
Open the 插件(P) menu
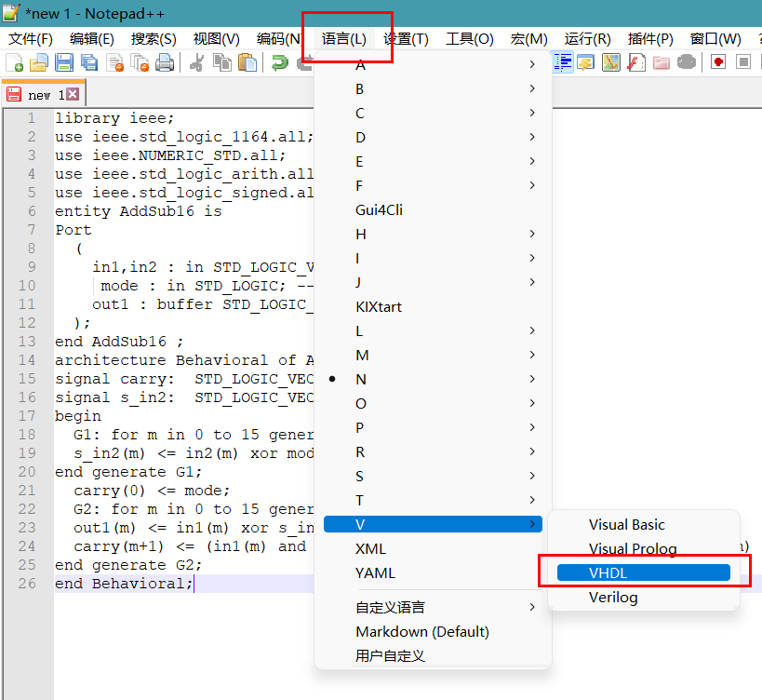pos(650,39)
